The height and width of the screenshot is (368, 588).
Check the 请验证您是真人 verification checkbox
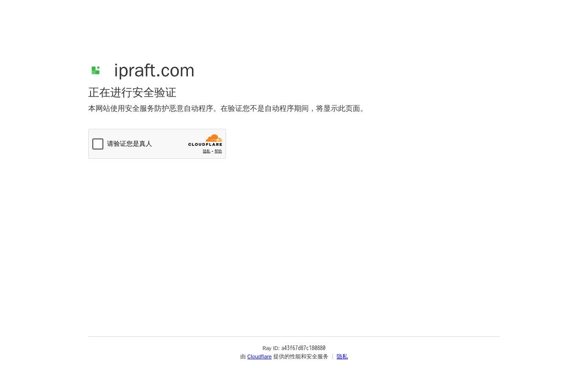point(98,144)
